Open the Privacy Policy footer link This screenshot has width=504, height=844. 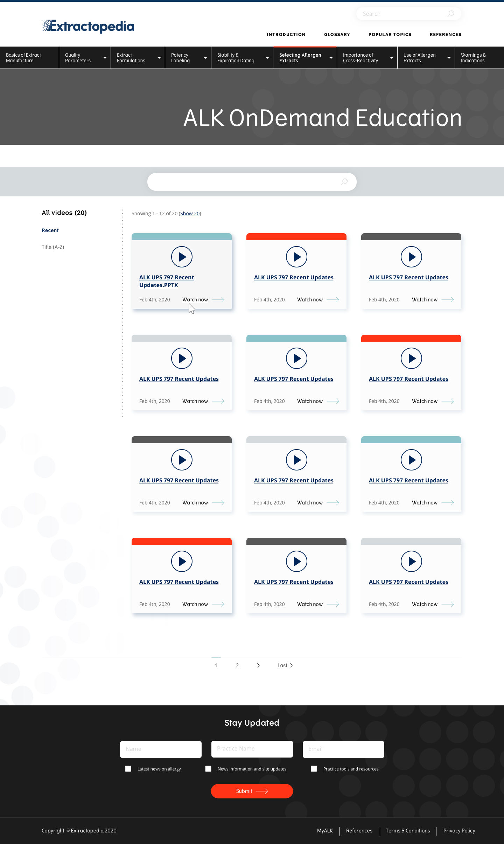point(459,831)
